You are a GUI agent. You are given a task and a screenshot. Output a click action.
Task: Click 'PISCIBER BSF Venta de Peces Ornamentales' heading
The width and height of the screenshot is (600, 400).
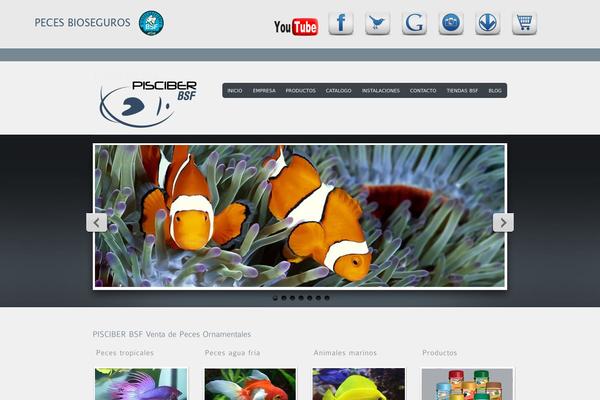pyautogui.click(x=172, y=334)
